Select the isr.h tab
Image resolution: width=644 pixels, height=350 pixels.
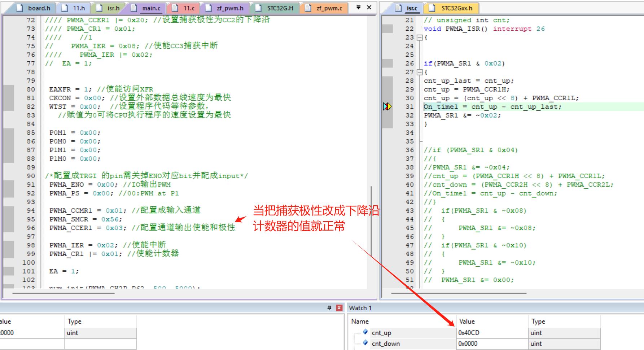click(x=109, y=8)
